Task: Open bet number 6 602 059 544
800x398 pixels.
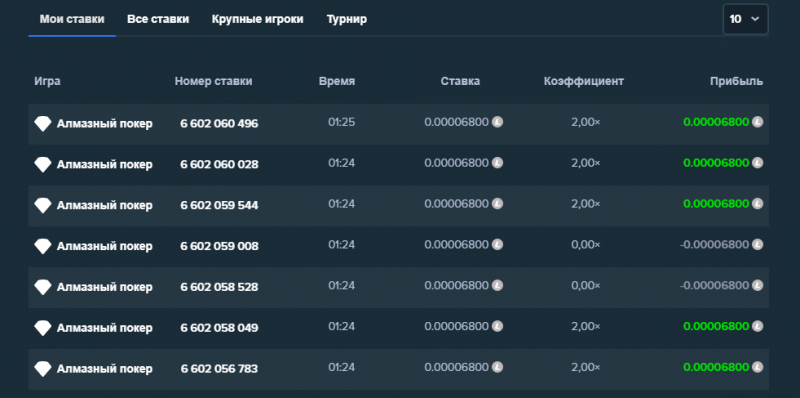Action: [219, 205]
